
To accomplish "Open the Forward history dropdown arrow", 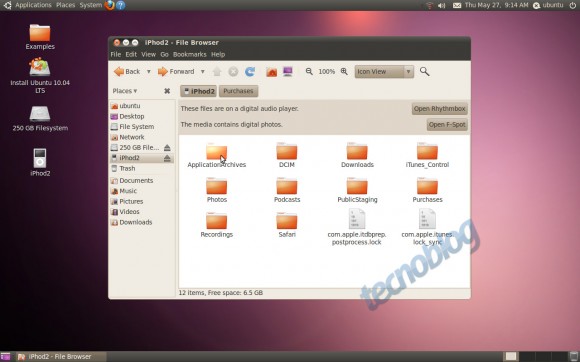I will 203,71.
